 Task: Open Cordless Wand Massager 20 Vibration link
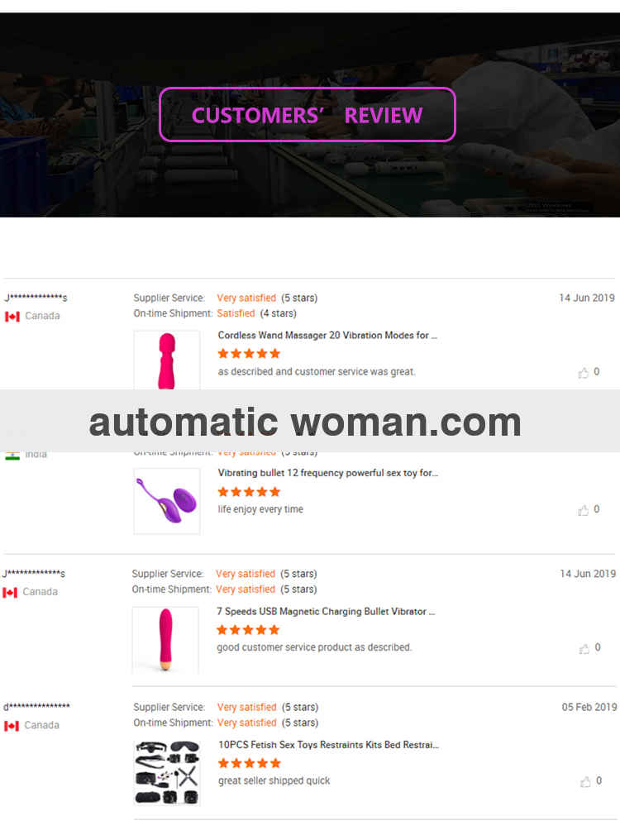pos(327,336)
